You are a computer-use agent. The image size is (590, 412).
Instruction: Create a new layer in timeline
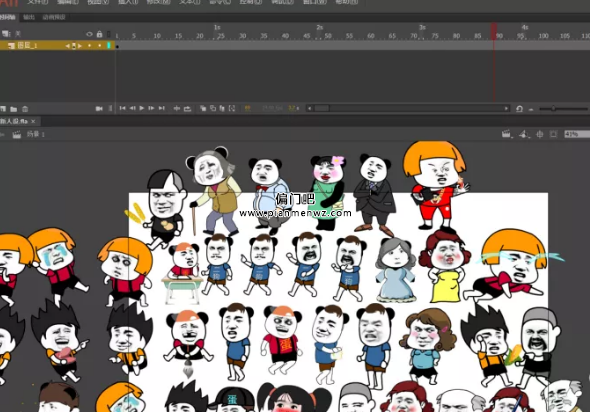point(3,109)
